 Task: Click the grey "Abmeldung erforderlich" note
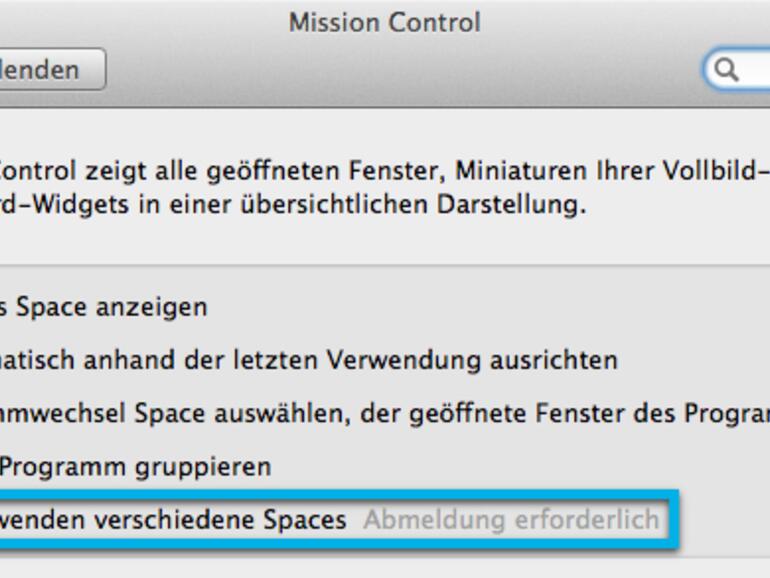pyautogui.click(x=511, y=520)
